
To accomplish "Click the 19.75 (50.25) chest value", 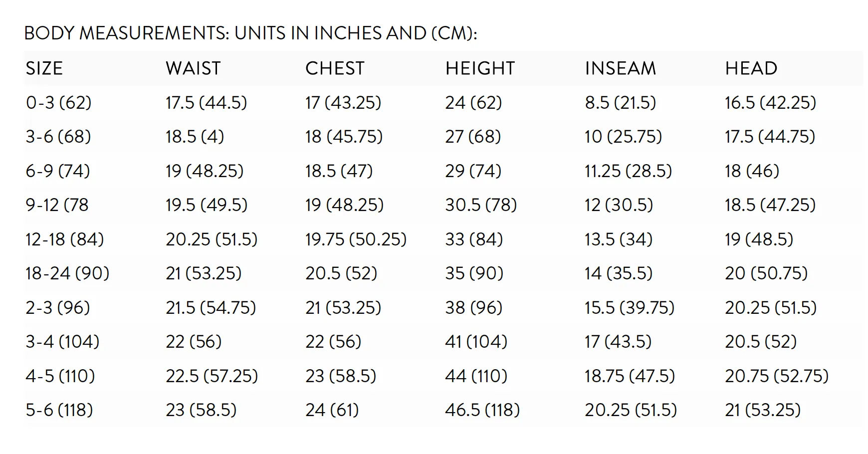I will 356,239.
